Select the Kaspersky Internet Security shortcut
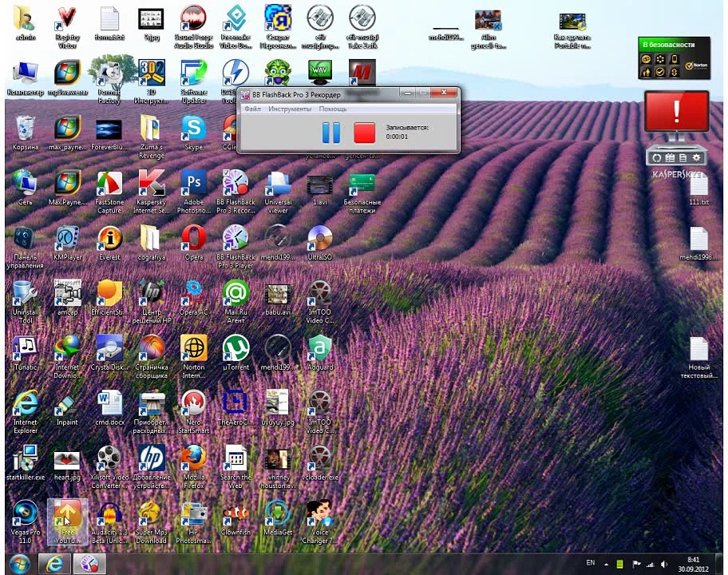Viewport: 728px width, 575px height. [x=152, y=192]
